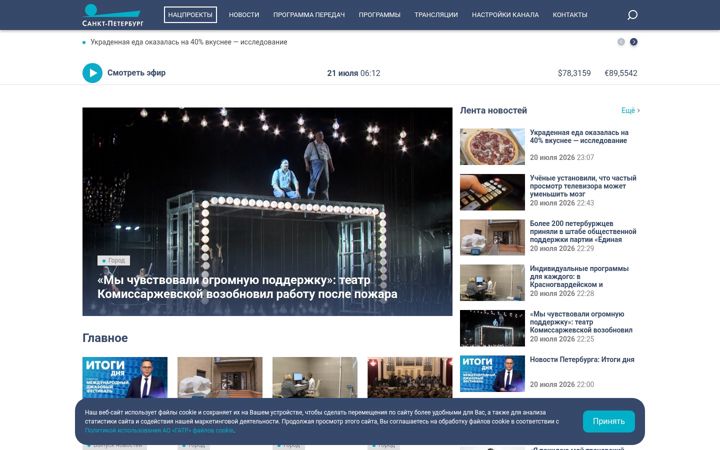Image resolution: width=720 pixels, height=450 pixels.
Task: Go to previous ticker headline arrow
Action: coord(621,42)
